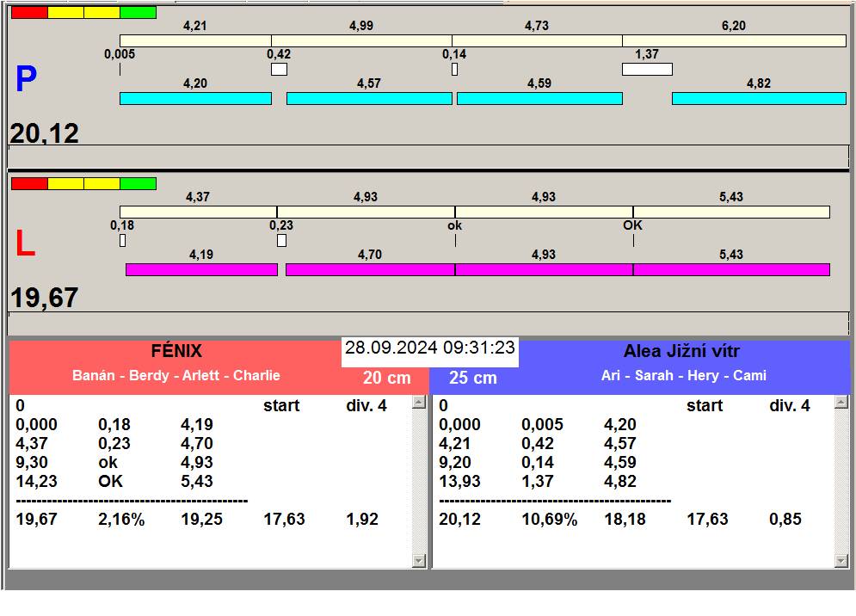Select the cyan 4,82 run bar
856x616 pixels.
pyautogui.click(x=758, y=99)
